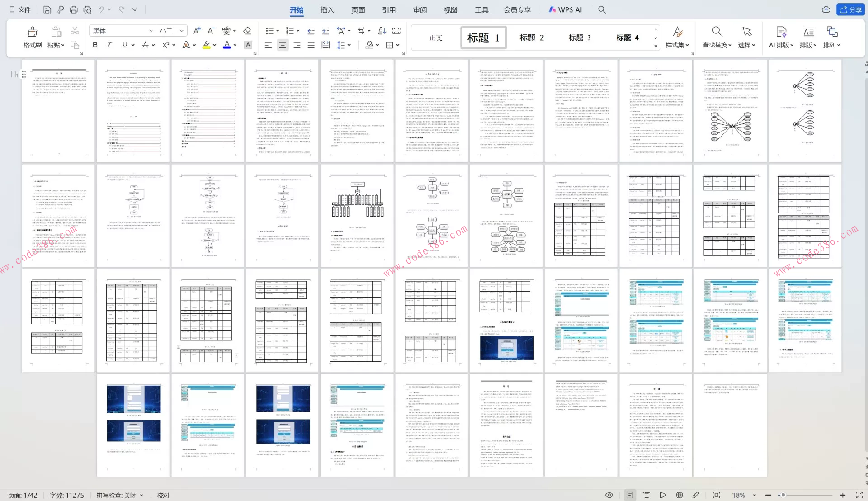868x501 pixels.
Task: Increase font size with A+ icon
Action: (x=197, y=31)
